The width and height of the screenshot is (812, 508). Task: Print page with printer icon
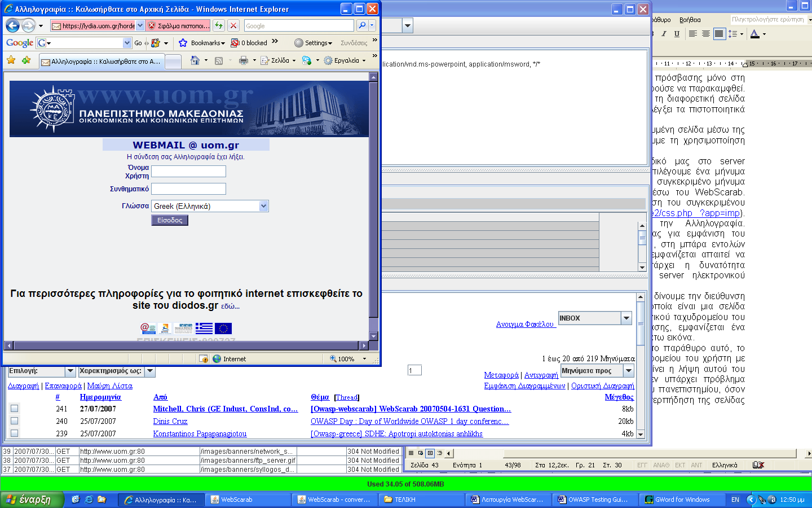coord(244,60)
